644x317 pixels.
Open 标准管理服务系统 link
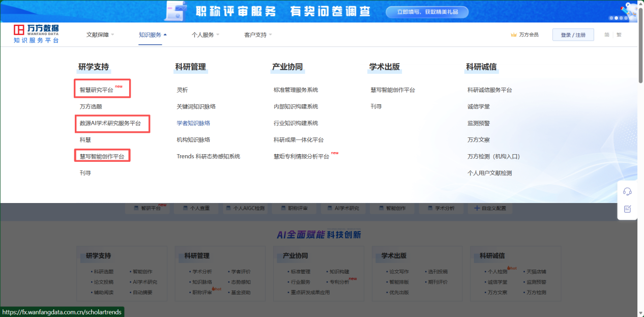(x=296, y=90)
